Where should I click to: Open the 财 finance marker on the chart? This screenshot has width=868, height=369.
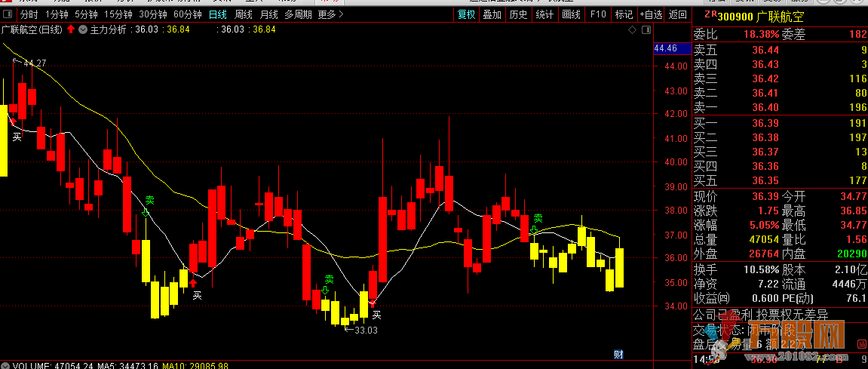tap(619, 354)
